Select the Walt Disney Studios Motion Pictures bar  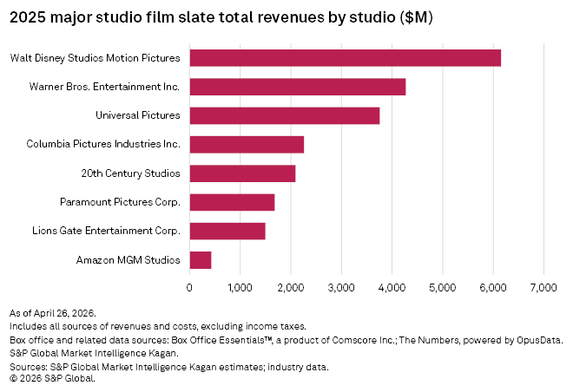(346, 58)
